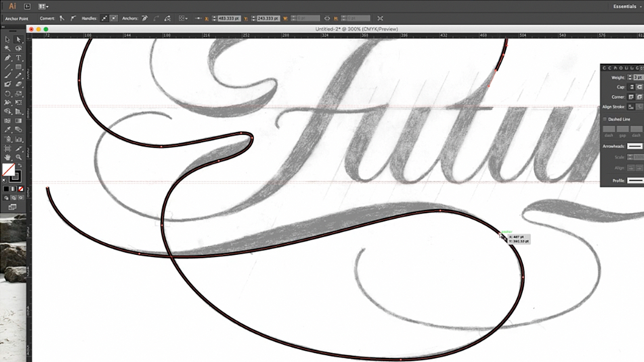
Task: Click Convert to smooth anchor point button
Action: point(73,18)
